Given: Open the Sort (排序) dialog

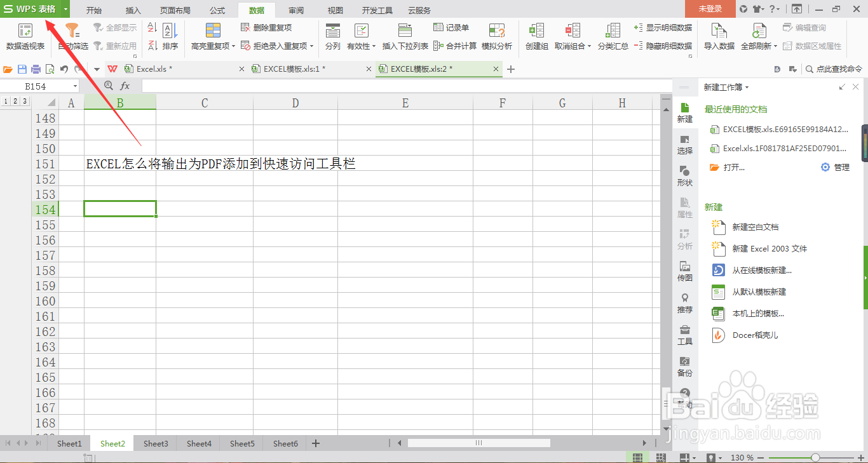Looking at the screenshot, I should [x=170, y=37].
